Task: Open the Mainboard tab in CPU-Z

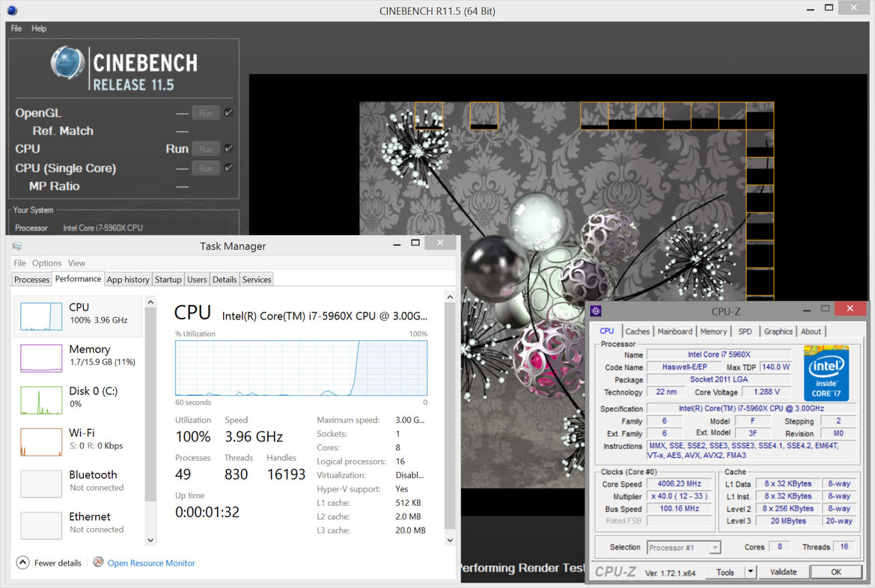Action: [x=674, y=331]
